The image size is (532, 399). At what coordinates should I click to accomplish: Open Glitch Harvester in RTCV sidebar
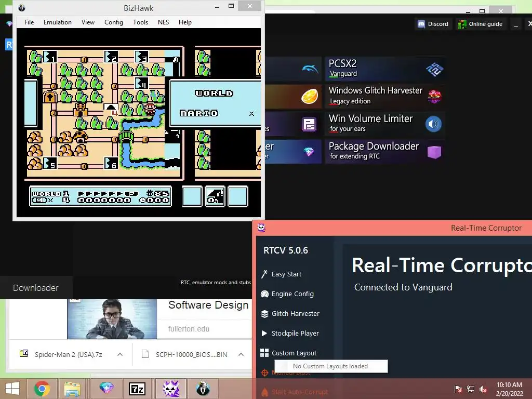[x=295, y=313]
